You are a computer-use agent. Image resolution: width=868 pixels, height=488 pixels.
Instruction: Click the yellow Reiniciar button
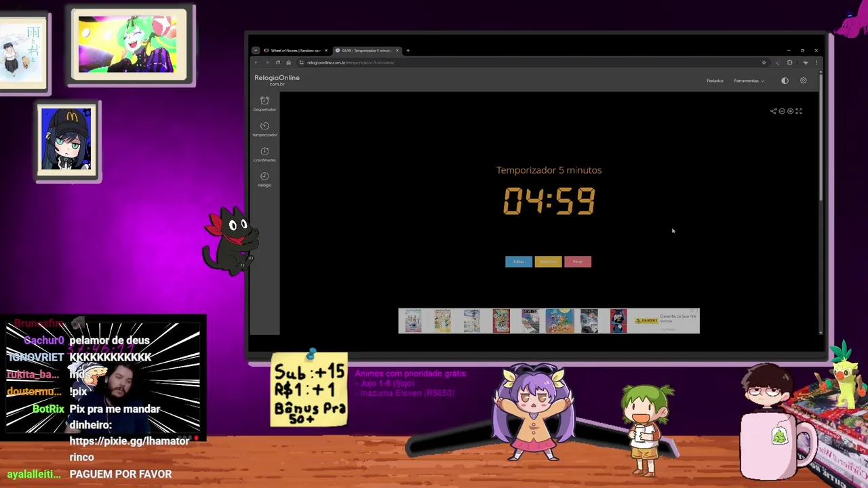548,262
